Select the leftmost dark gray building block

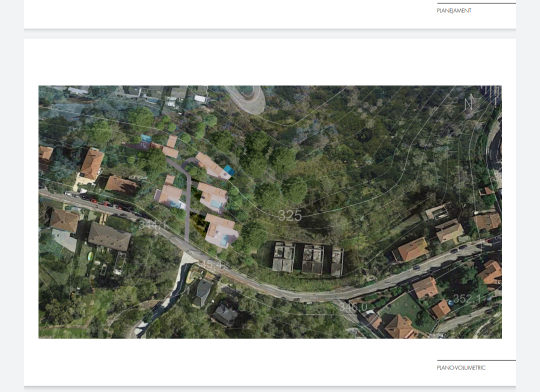[283, 257]
